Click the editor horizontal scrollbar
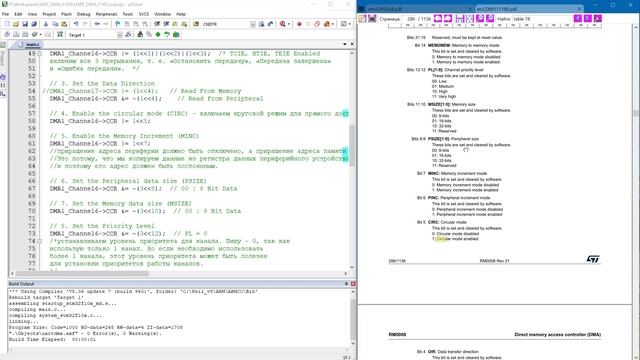 [178, 273]
